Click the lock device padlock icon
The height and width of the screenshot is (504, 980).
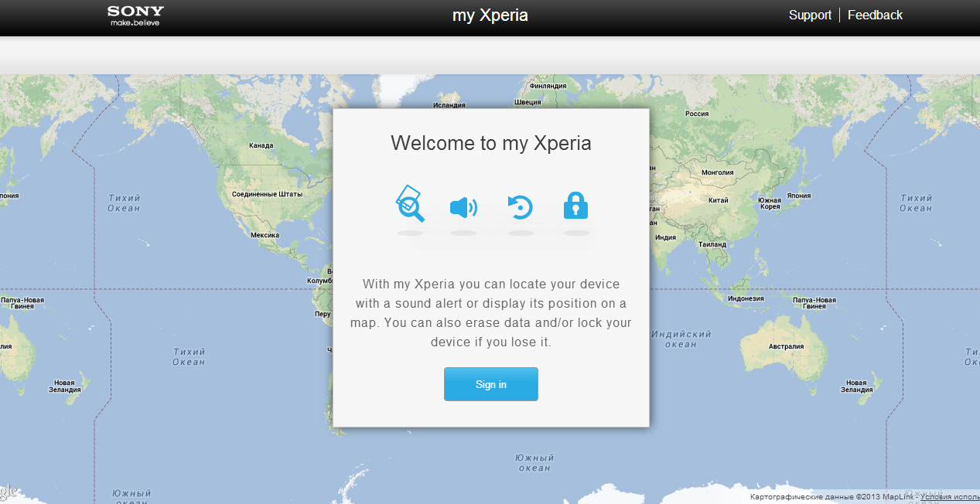pyautogui.click(x=575, y=206)
